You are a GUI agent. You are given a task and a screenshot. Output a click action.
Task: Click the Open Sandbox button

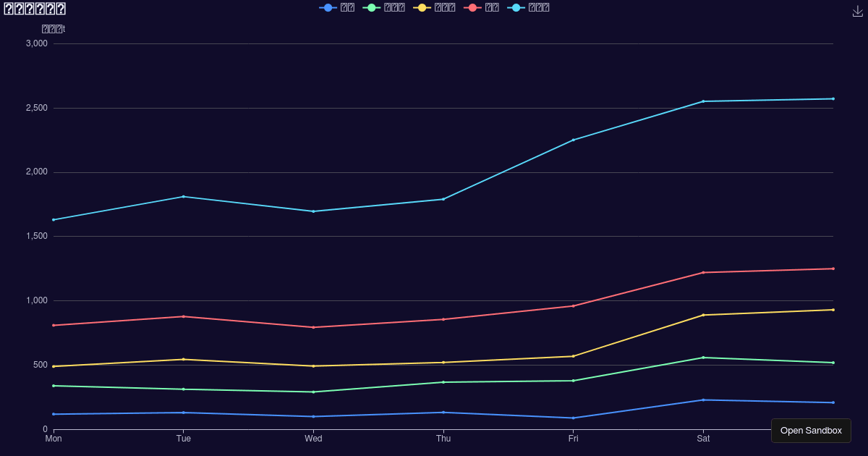click(811, 431)
